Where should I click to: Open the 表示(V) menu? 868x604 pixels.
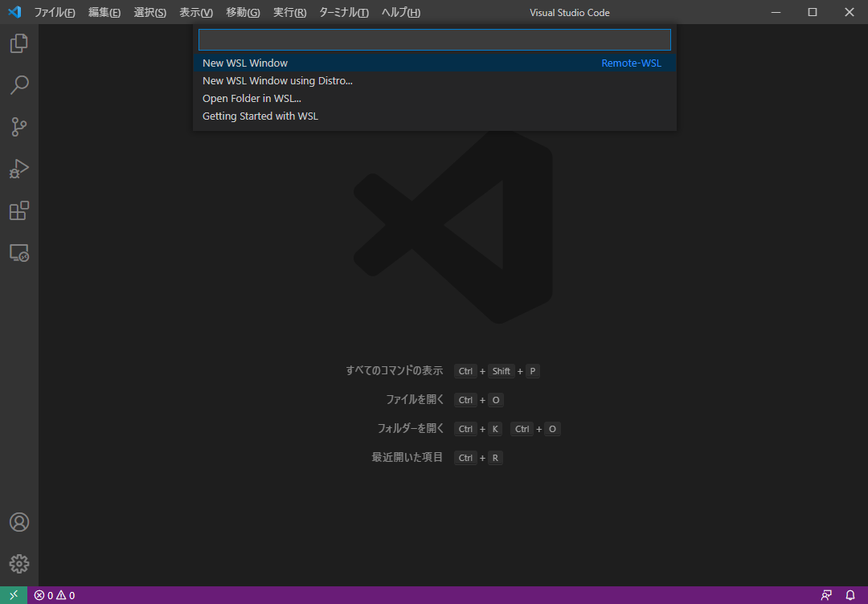196,12
